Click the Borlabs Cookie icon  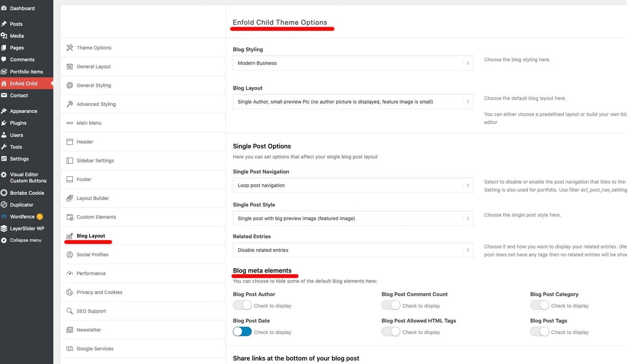point(4,193)
